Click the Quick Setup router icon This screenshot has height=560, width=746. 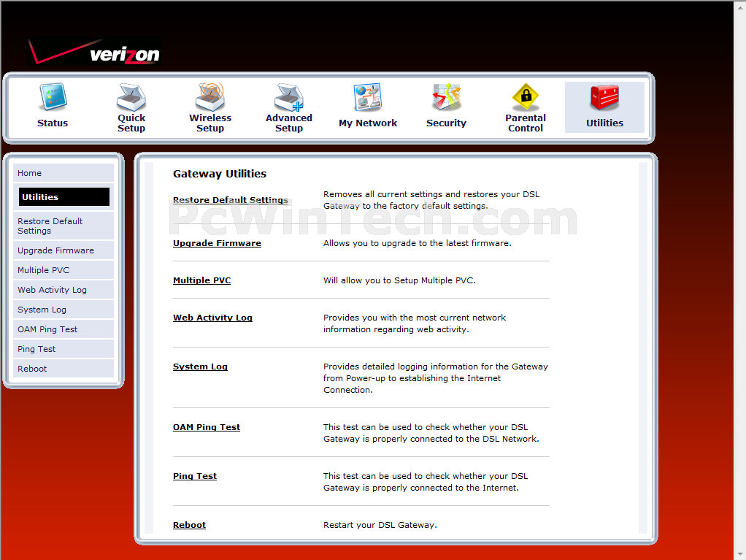point(131,97)
